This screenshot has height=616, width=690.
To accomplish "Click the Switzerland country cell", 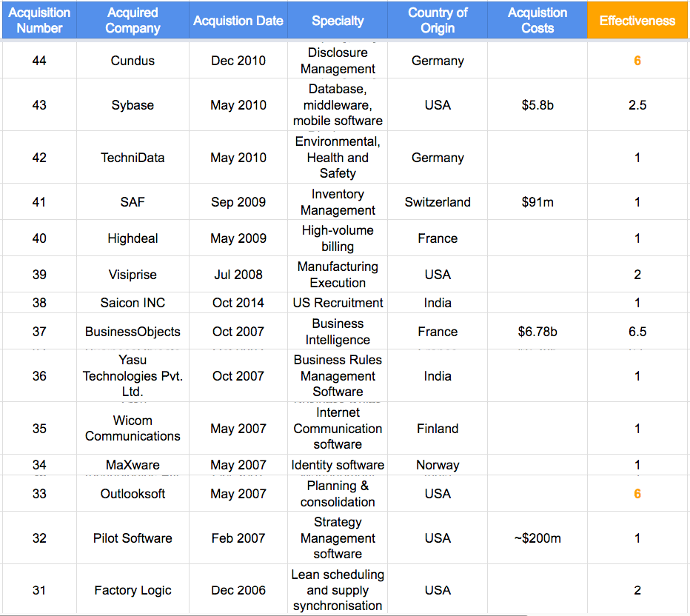I will (438, 202).
